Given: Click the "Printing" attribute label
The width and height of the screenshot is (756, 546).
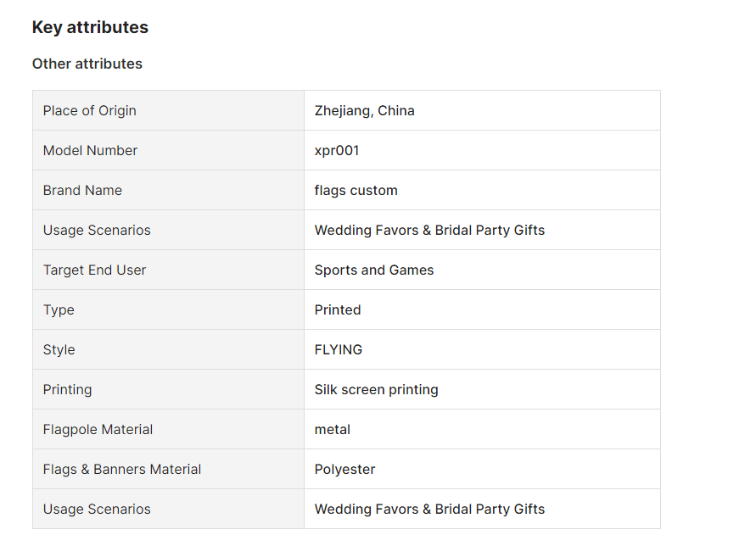Looking at the screenshot, I should (68, 389).
